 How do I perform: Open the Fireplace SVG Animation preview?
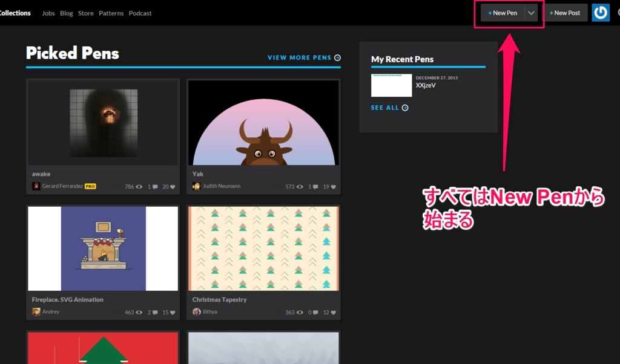(103, 249)
